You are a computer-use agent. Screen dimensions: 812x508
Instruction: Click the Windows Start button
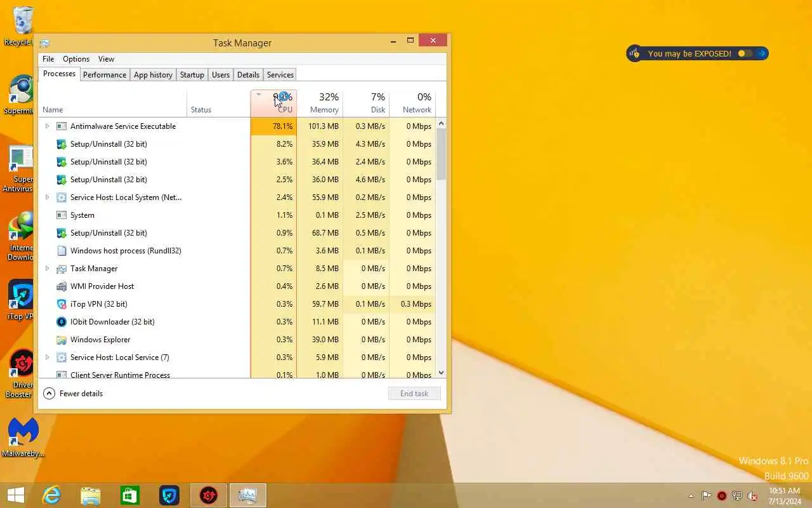click(x=15, y=495)
